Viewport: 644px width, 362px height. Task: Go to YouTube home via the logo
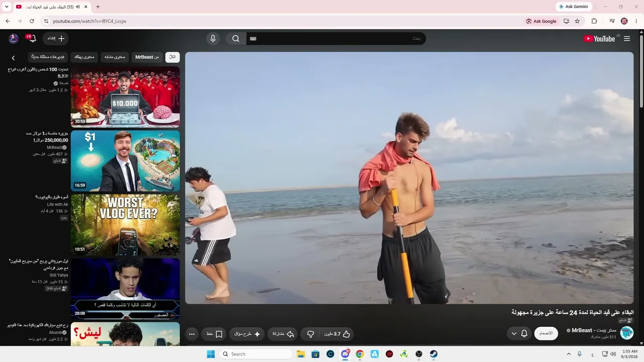click(x=600, y=39)
